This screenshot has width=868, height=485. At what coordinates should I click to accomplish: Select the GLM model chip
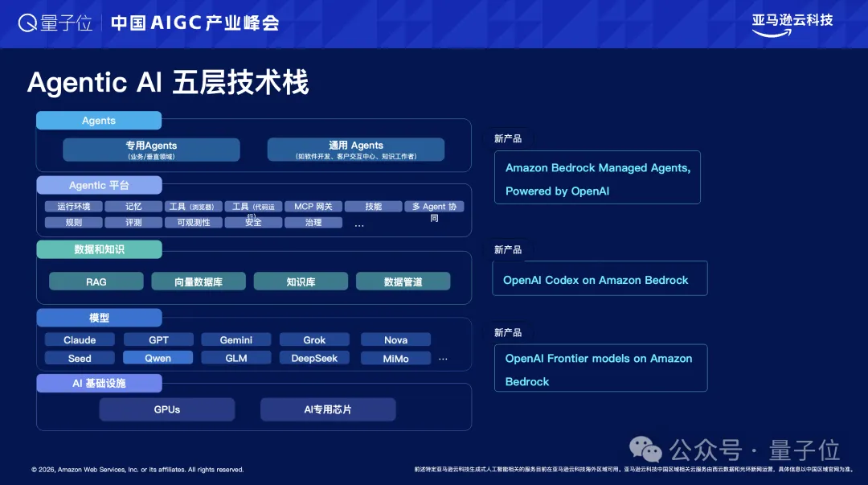tap(236, 358)
